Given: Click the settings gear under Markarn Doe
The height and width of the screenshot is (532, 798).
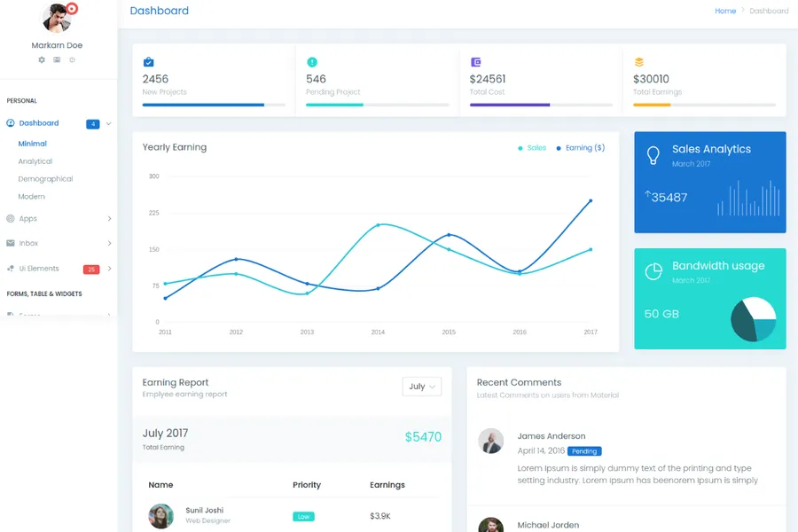Looking at the screenshot, I should point(42,60).
